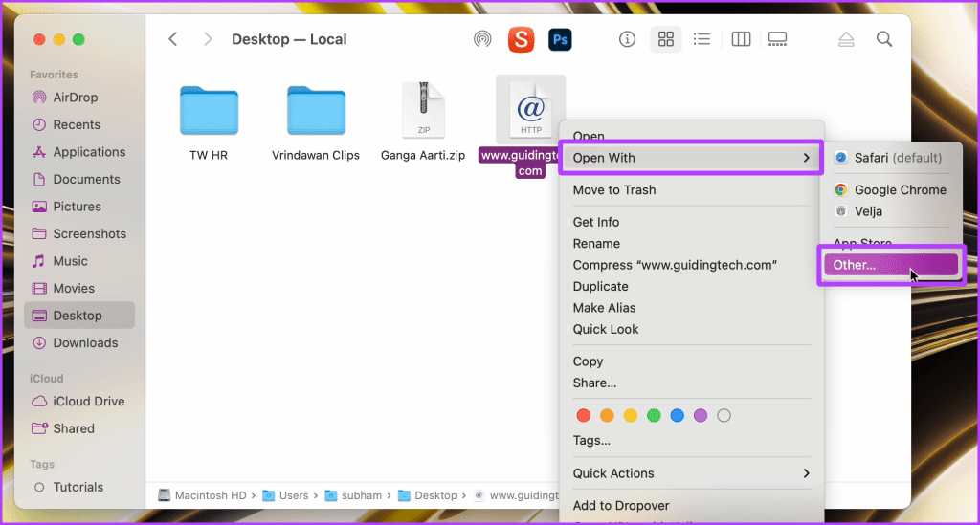
Task: Select the Vrindawan Clips folder
Action: coord(316,111)
